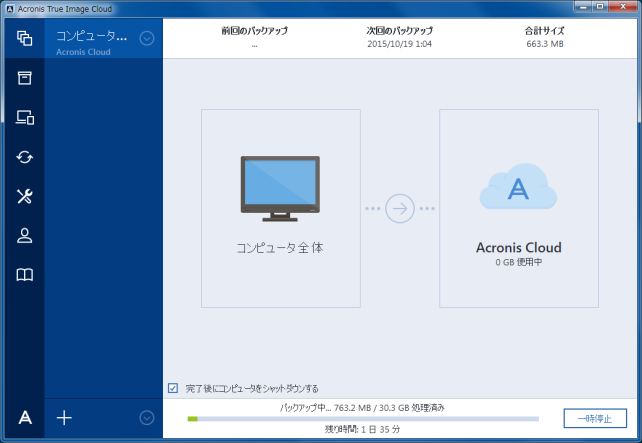
Task: Open the Archive section icon
Action: point(25,78)
